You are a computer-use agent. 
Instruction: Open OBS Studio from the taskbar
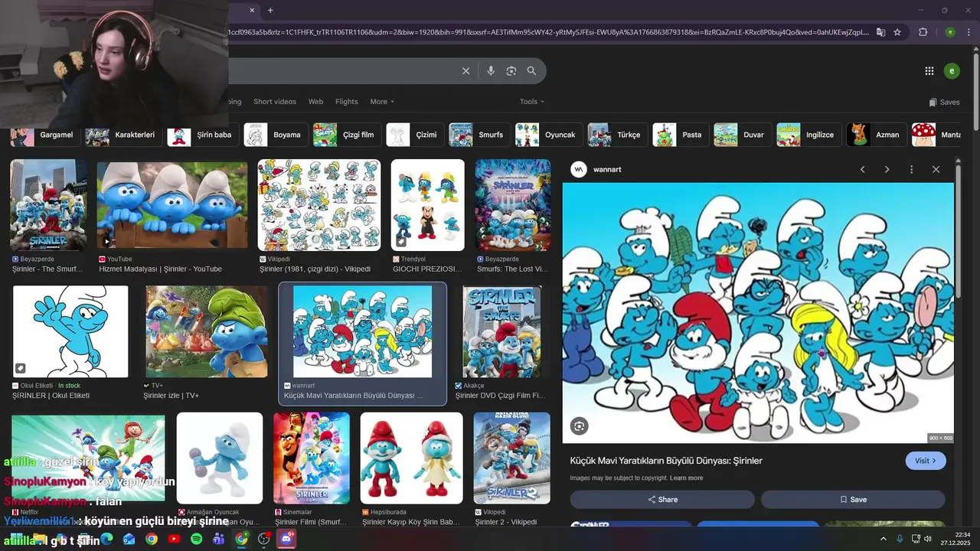click(x=264, y=539)
